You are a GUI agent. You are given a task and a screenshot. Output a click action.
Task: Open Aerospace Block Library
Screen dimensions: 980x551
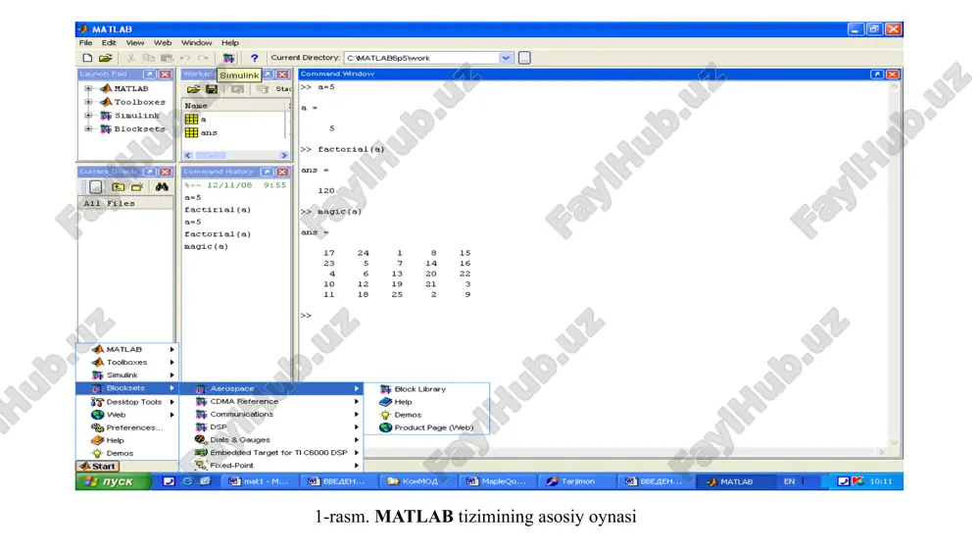pyautogui.click(x=426, y=389)
